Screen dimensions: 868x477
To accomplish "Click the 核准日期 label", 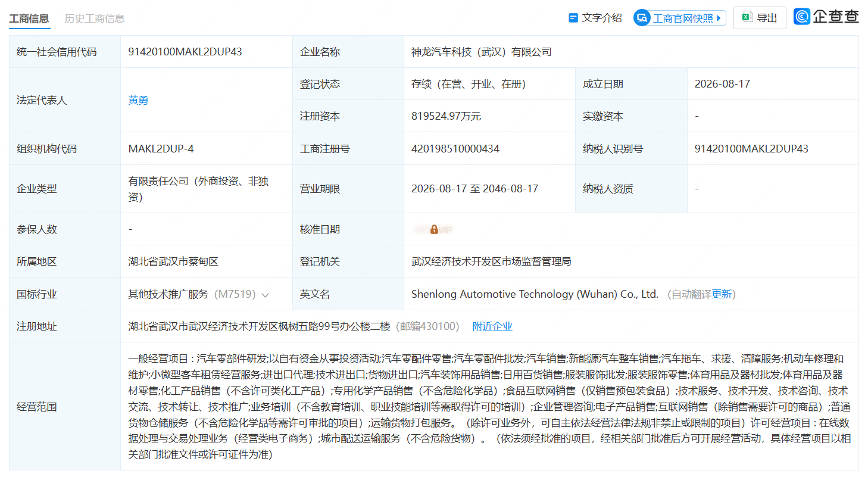I will 320,229.
